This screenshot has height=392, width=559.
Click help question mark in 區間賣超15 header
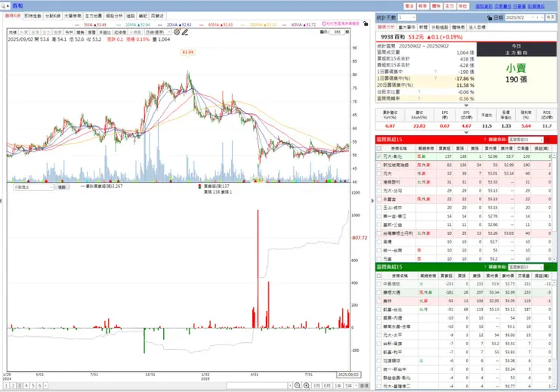click(x=485, y=267)
